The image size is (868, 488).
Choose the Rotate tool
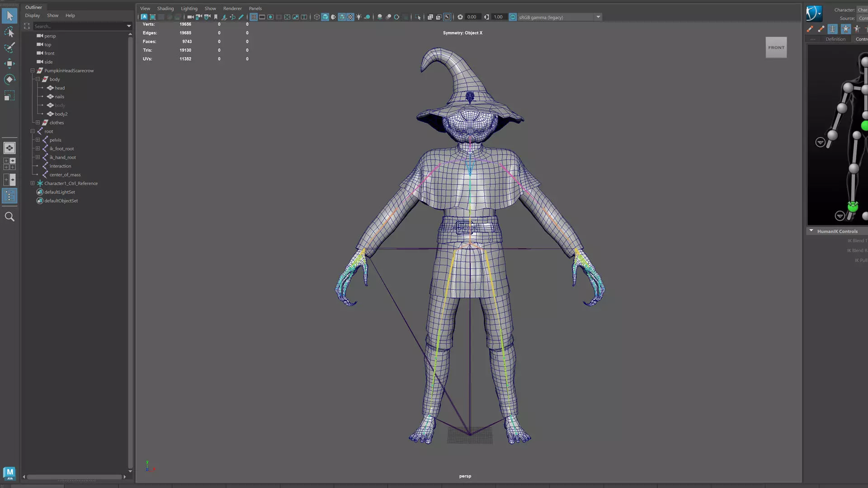[9, 80]
